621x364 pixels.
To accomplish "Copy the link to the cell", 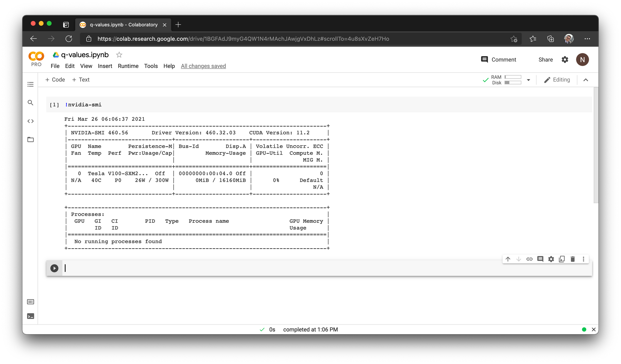I will 529,259.
